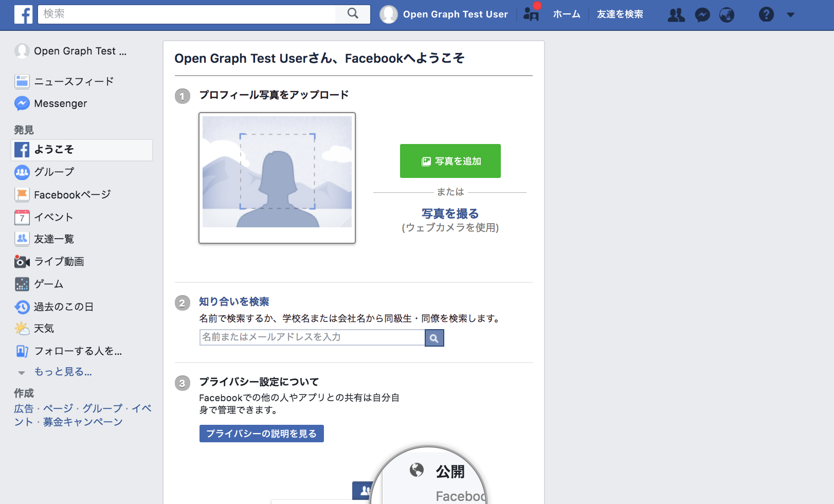Click the orange flag pages icon
This screenshot has width=834, height=504.
click(x=22, y=194)
